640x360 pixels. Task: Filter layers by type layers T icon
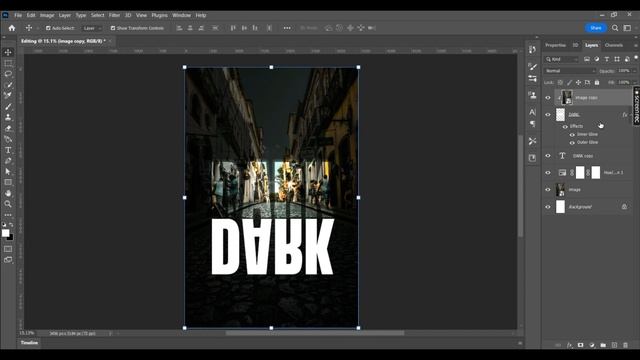pos(607,59)
